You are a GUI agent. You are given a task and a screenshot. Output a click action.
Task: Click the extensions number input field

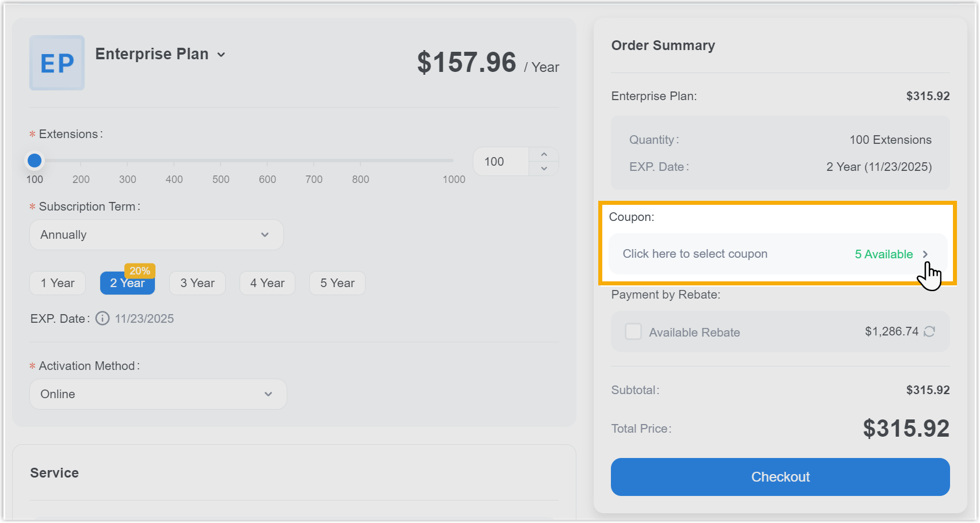pos(501,162)
